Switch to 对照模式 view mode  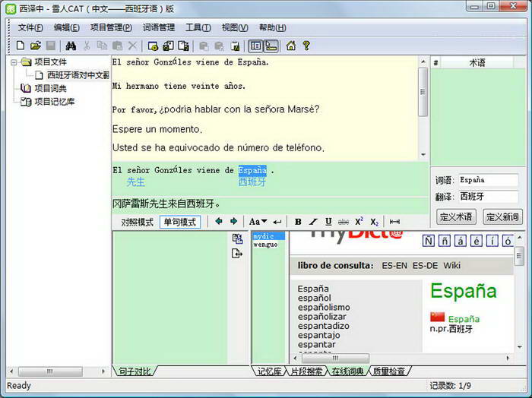[137, 223]
